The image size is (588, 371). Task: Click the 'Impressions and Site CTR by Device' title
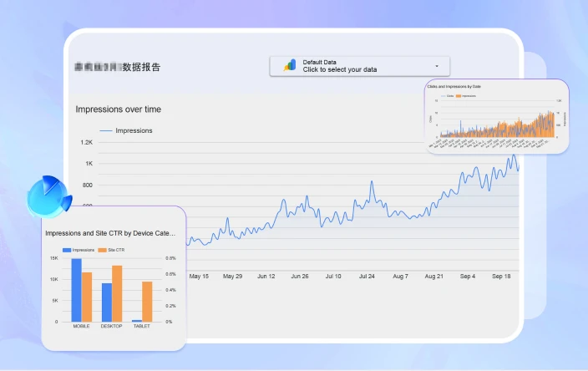[110, 233]
